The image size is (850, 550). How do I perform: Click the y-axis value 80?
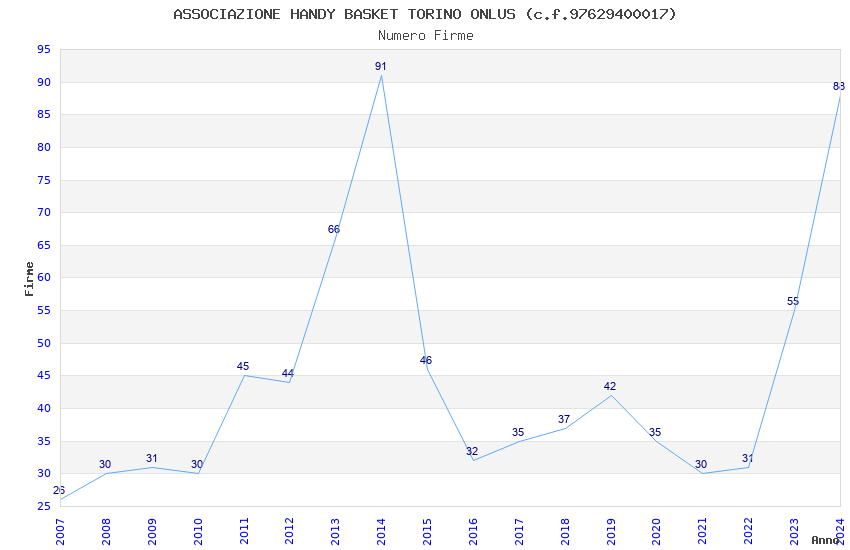(x=44, y=147)
